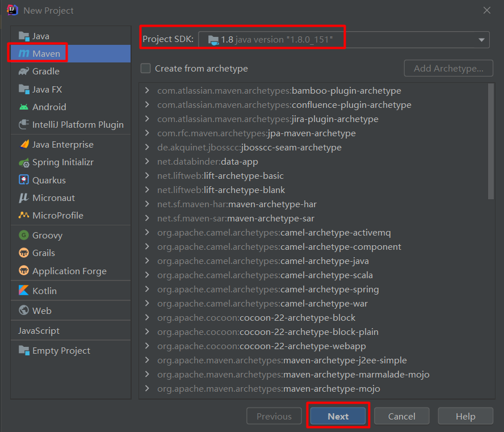Viewport: 504px width, 432px height.
Task: Click the Empty Project folder icon
Action: tap(24, 350)
